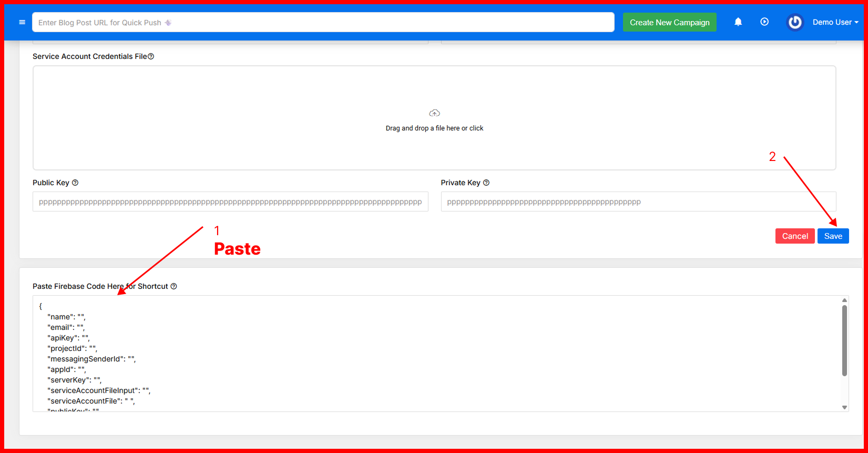868x453 pixels.
Task: Click the blue Save button
Action: [x=833, y=236]
